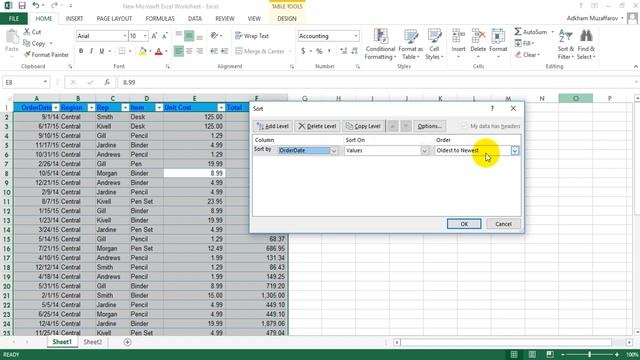Click the Format cells icon

click(x=498, y=36)
